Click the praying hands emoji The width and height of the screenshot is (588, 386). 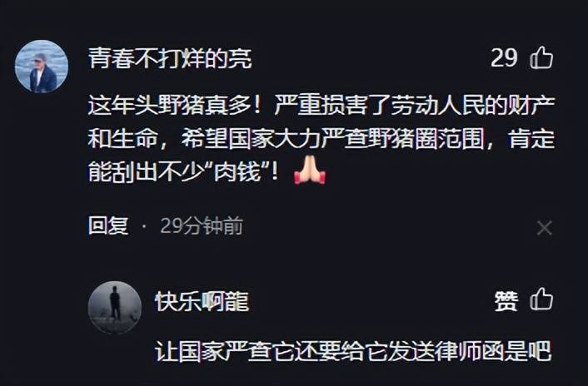click(310, 171)
